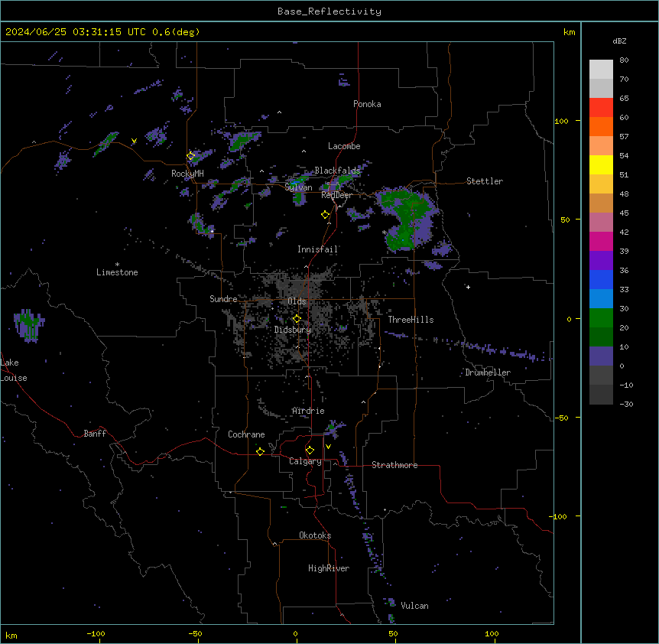The width and height of the screenshot is (659, 644).
Task: Select the Limestone label
Action: 117,272
